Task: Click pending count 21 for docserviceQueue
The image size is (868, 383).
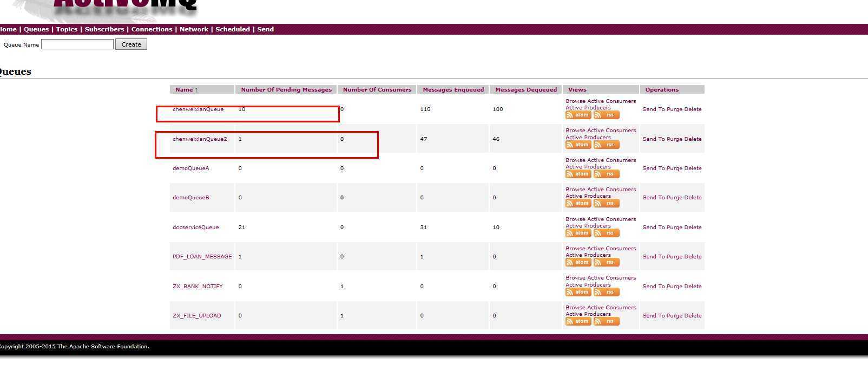Action: 241,228
